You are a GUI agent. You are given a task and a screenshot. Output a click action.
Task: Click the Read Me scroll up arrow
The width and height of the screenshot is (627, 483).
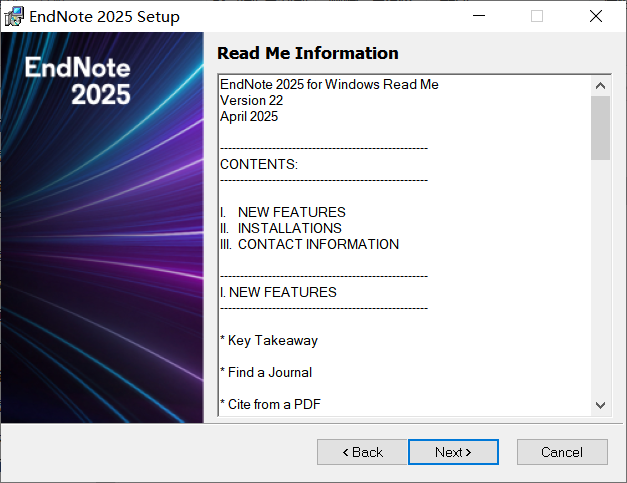pos(600,86)
